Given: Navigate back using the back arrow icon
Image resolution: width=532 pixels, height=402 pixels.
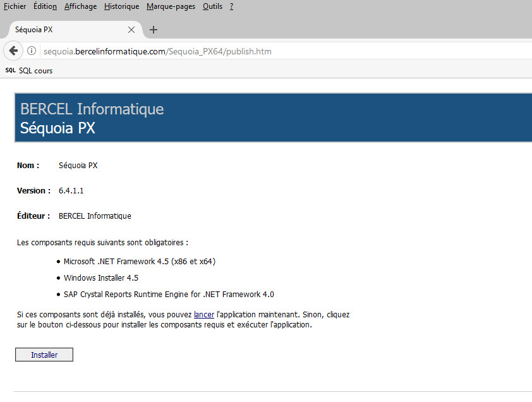Looking at the screenshot, I should [x=13, y=51].
